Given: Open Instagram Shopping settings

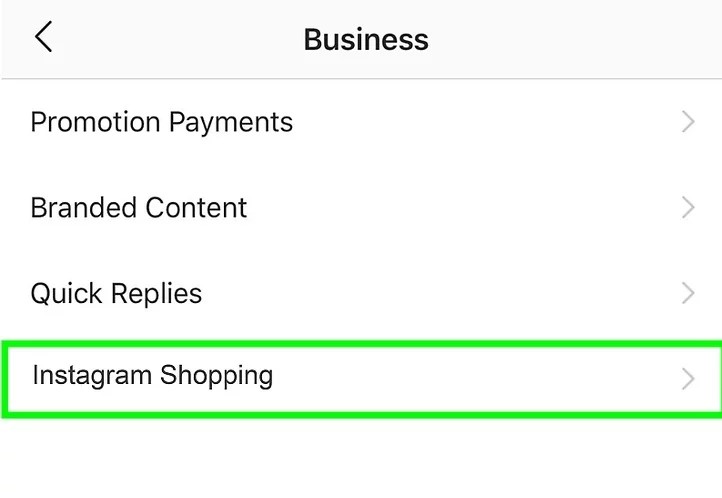Looking at the screenshot, I should coord(152,376).
